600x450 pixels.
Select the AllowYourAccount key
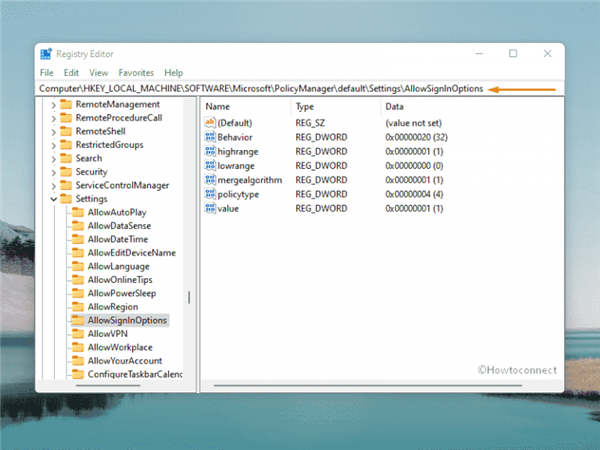pos(125,361)
